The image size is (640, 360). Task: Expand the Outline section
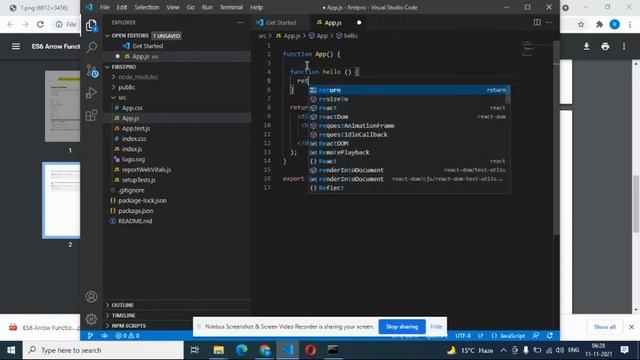(x=122, y=305)
